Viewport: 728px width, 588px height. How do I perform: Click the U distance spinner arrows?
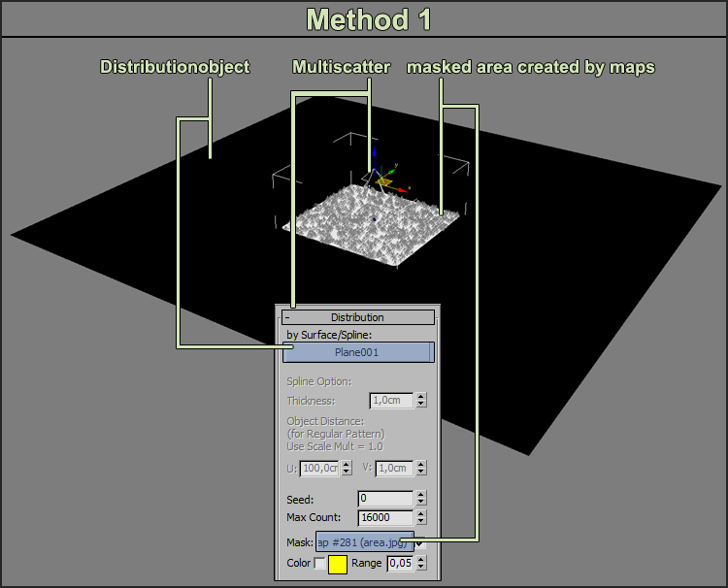347,469
